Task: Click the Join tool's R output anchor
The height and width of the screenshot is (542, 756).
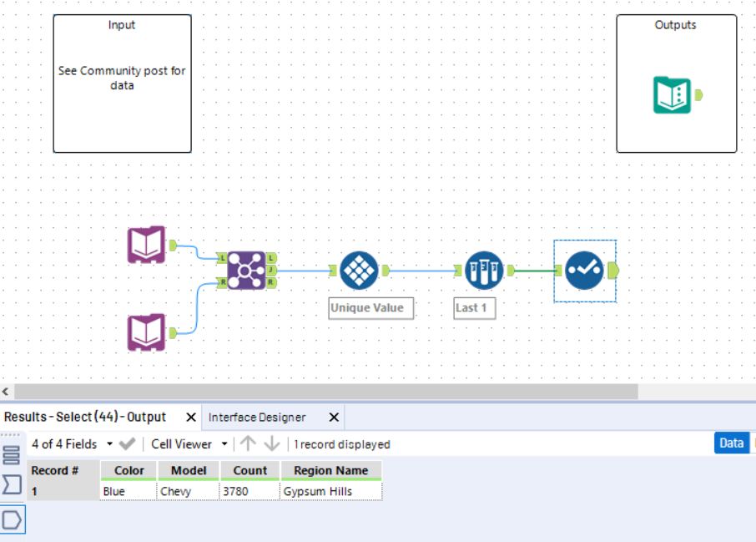Action: pyautogui.click(x=271, y=282)
